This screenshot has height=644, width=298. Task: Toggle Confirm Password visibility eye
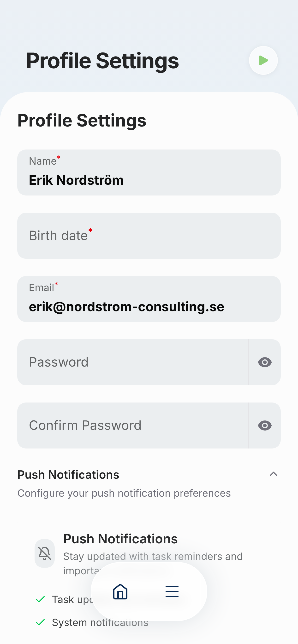pyautogui.click(x=265, y=425)
